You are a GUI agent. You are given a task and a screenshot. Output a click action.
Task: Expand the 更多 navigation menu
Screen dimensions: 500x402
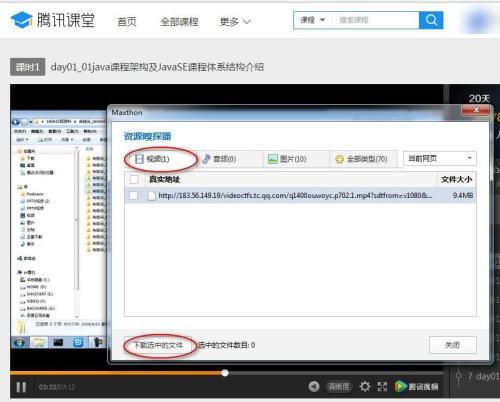(235, 22)
